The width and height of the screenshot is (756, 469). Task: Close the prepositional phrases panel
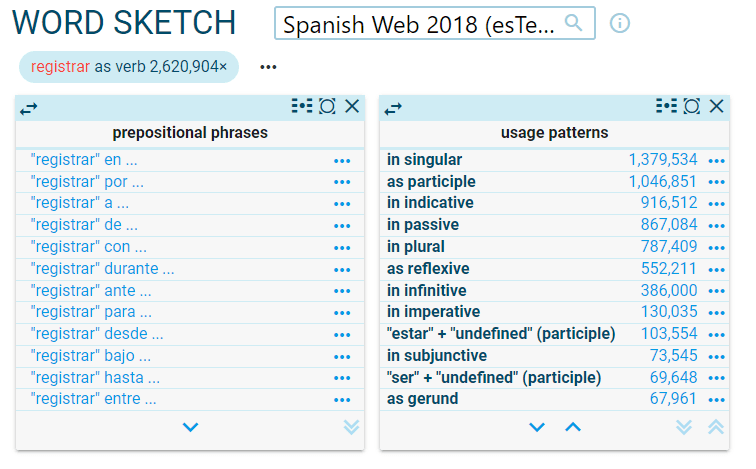click(352, 107)
